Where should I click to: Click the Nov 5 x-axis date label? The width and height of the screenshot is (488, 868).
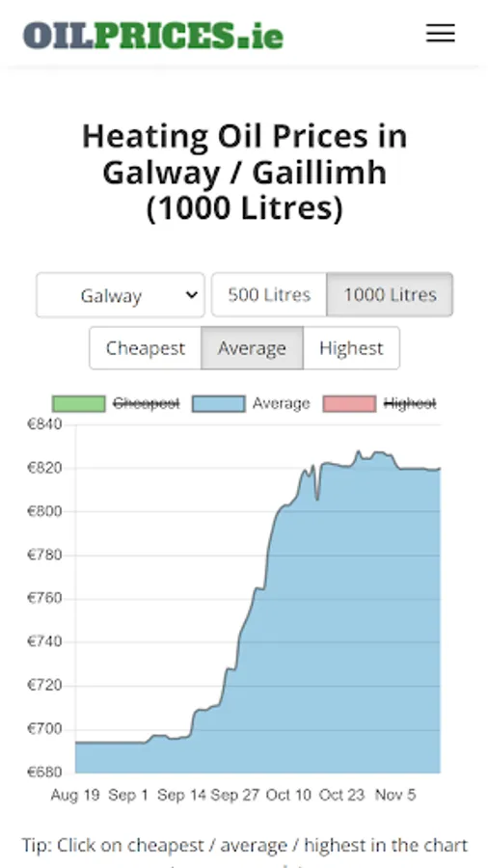tap(395, 796)
